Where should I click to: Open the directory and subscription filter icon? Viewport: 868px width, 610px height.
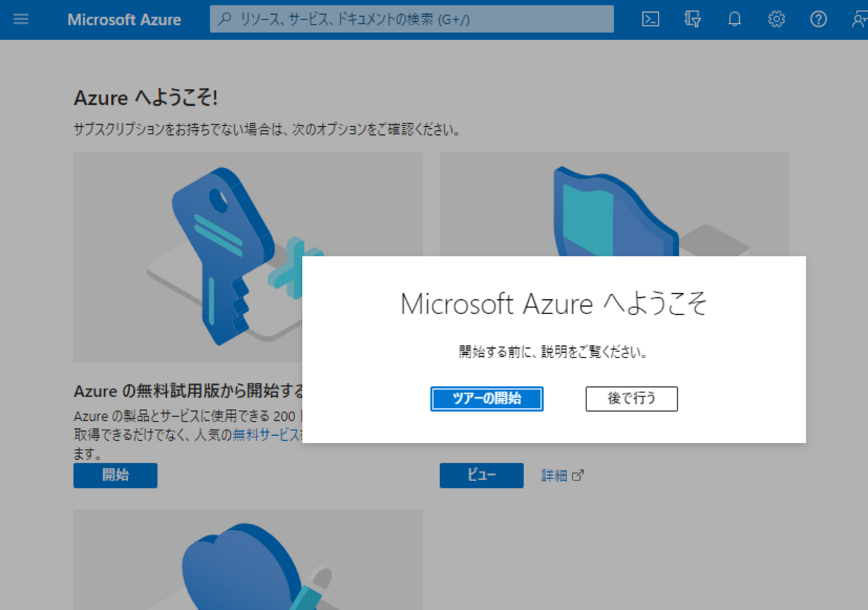(x=692, y=19)
